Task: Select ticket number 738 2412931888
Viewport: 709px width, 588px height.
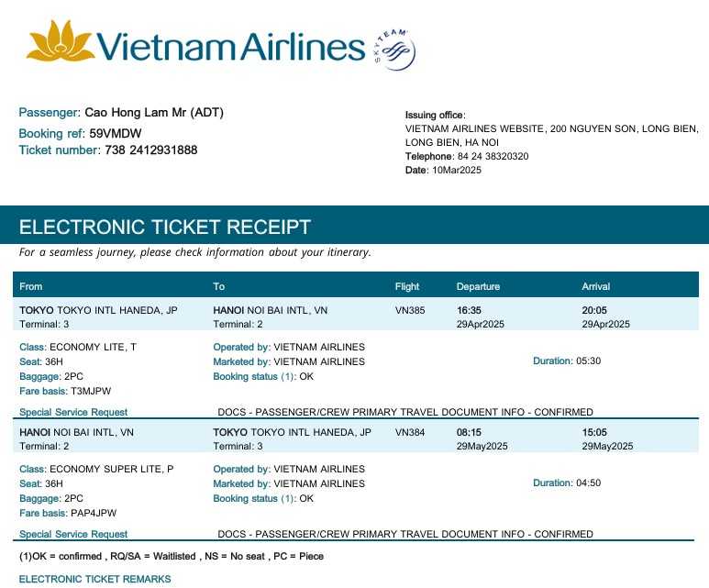Action: pos(150,150)
